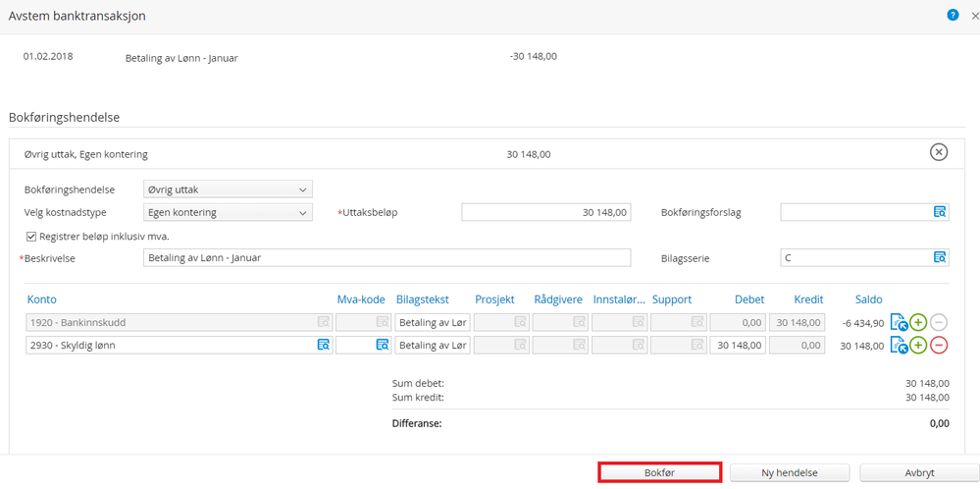The image size is (980, 489).
Task: Add line with green plus on 1920 row
Action: pos(917,323)
